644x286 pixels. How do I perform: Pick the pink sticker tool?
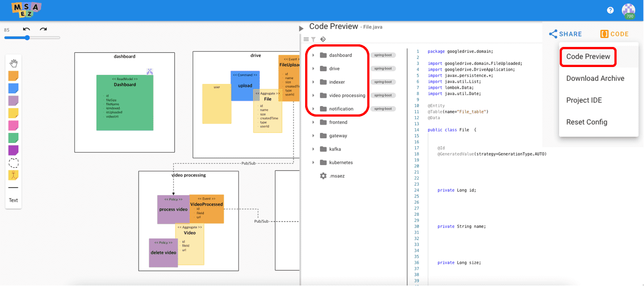(13, 126)
